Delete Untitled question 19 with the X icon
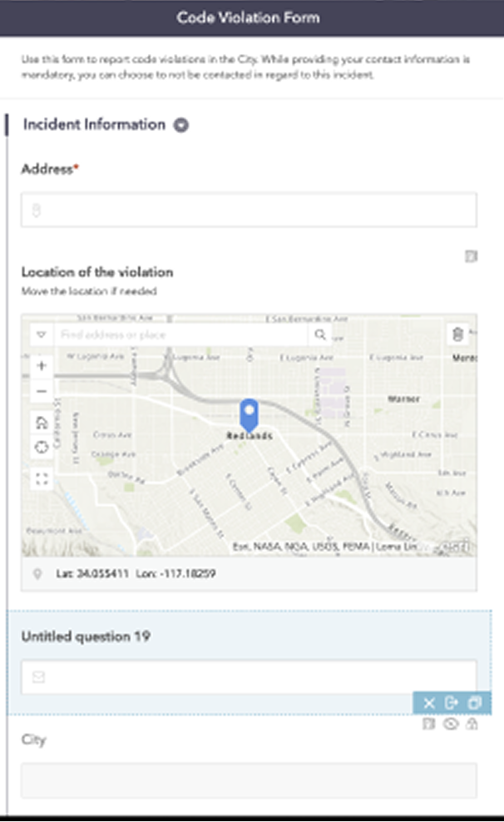The width and height of the screenshot is (504, 822). 429,703
